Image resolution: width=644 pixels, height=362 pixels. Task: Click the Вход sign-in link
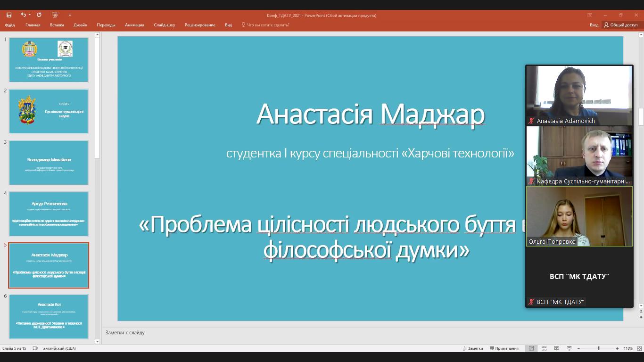click(x=594, y=25)
